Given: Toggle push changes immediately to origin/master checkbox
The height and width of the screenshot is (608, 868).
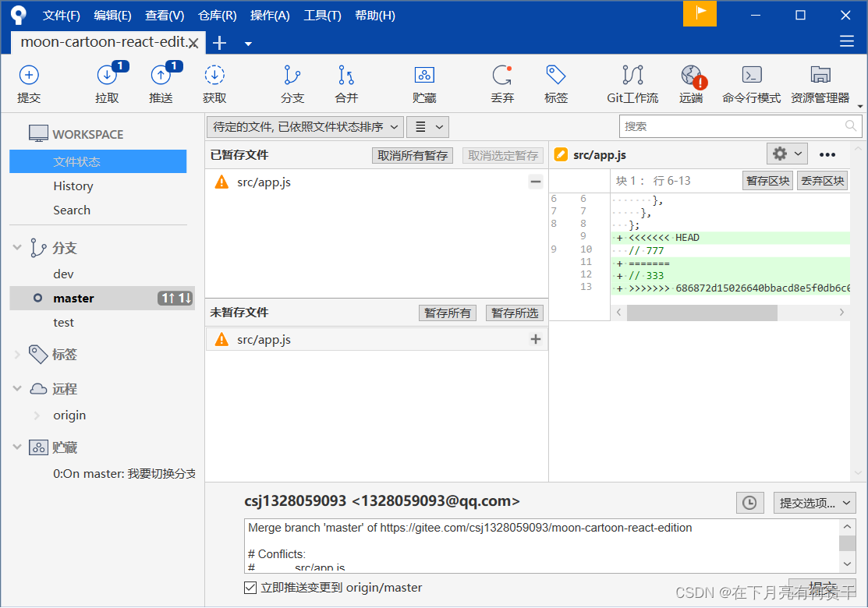Looking at the screenshot, I should coord(250,588).
